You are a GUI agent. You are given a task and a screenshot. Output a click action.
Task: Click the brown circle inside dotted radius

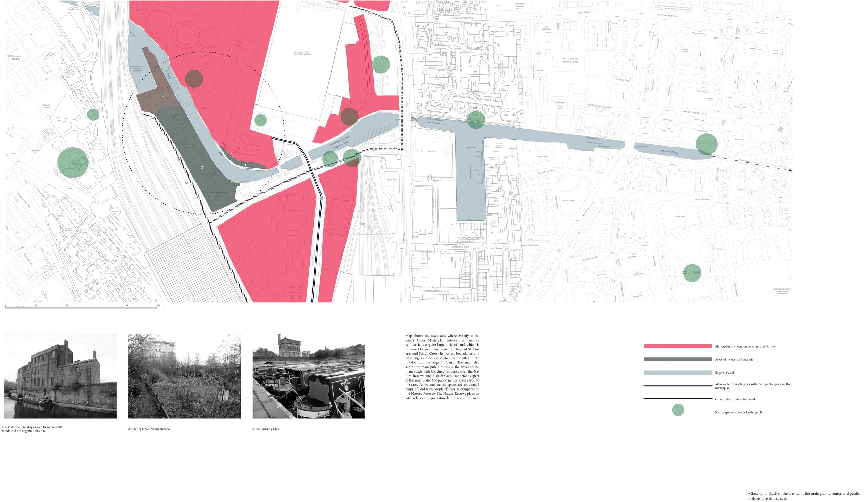(194, 79)
